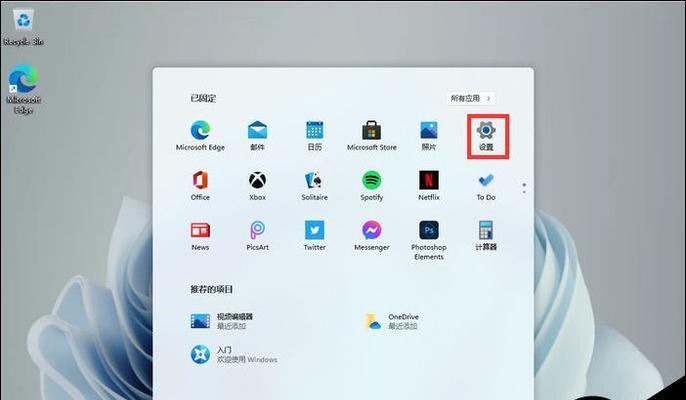
Task: Open recommended 视频编辑器 Video Editor
Action: click(x=222, y=321)
